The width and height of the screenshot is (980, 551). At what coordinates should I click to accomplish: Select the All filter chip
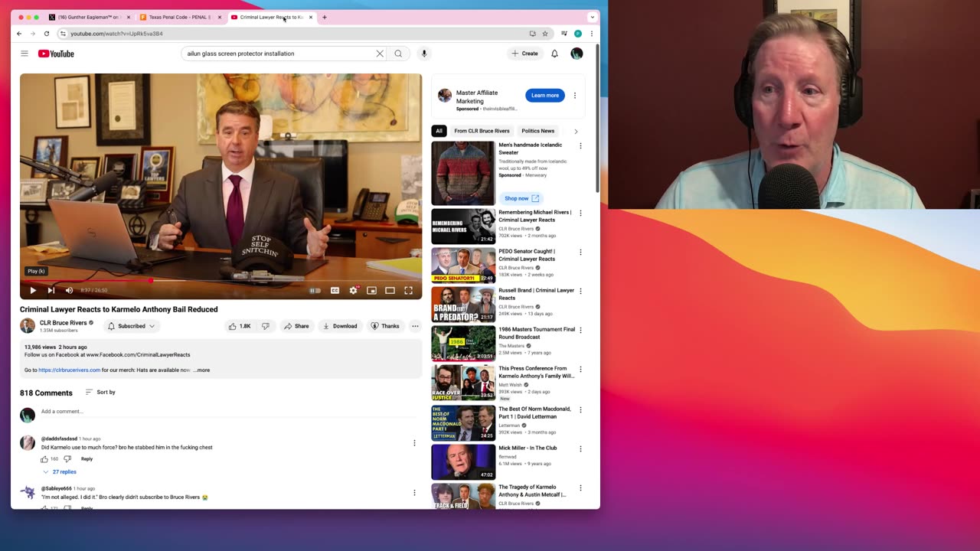coord(439,131)
